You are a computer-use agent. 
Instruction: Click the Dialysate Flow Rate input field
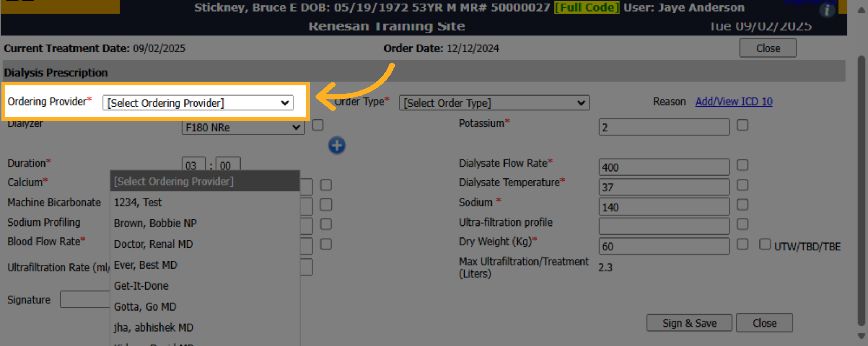(664, 167)
